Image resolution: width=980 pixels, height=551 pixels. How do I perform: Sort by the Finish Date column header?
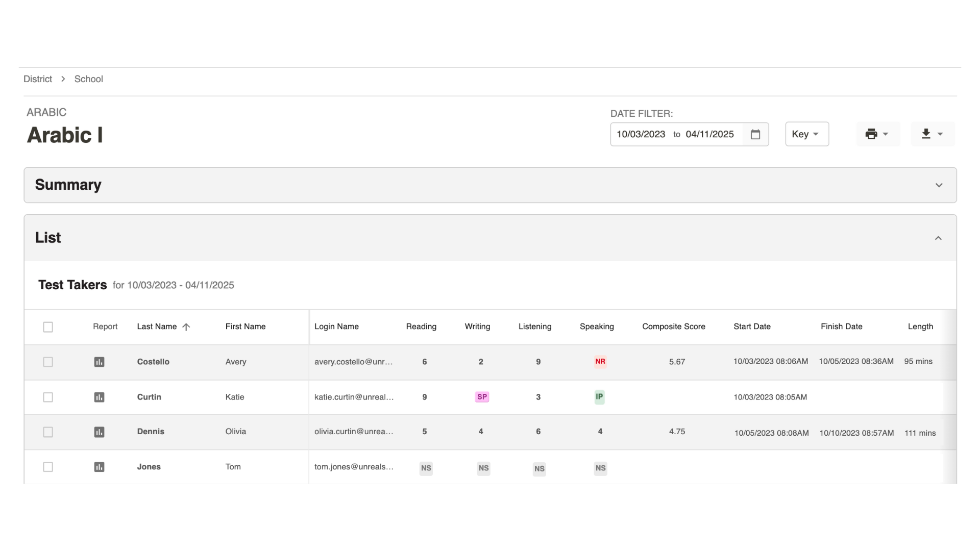click(x=842, y=327)
